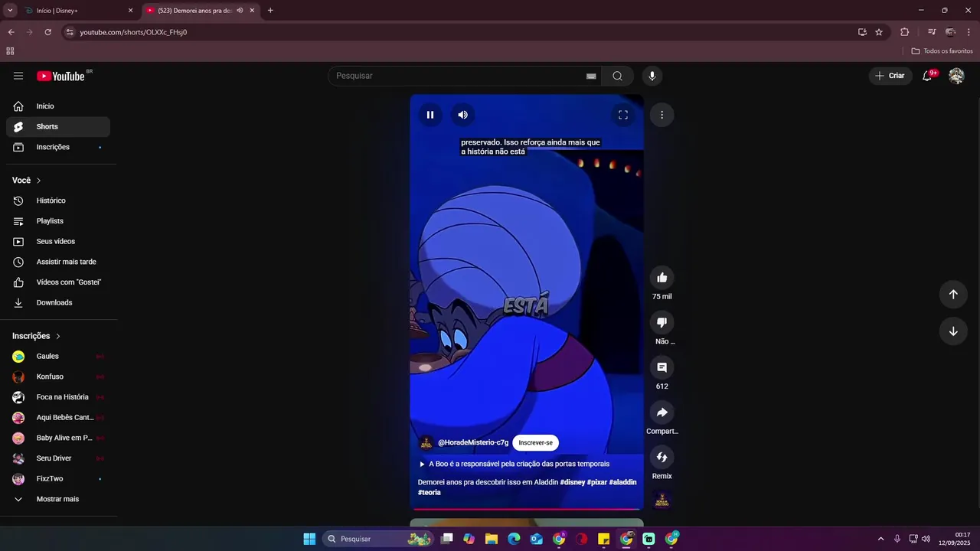Go back in browser history
Viewport: 980px width, 551px height.
(x=11, y=32)
